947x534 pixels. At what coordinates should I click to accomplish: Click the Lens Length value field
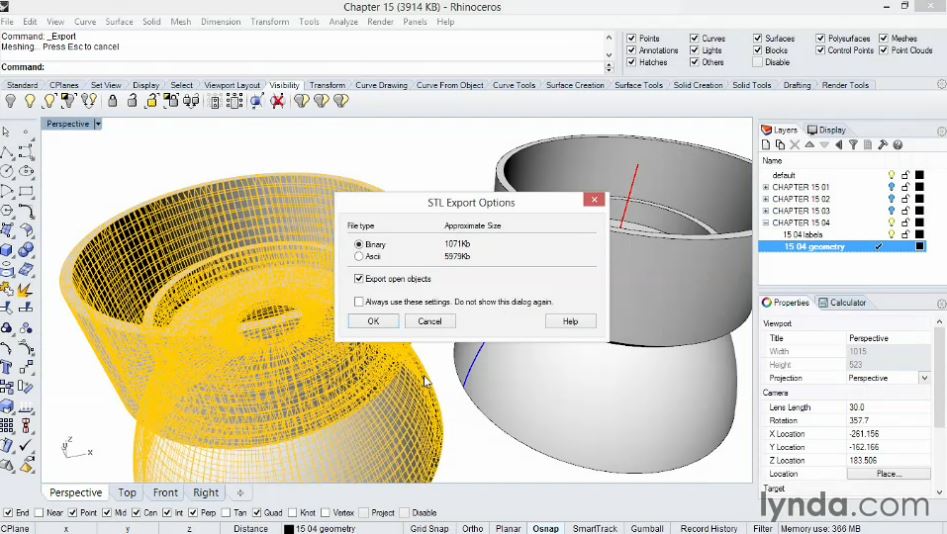click(888, 407)
